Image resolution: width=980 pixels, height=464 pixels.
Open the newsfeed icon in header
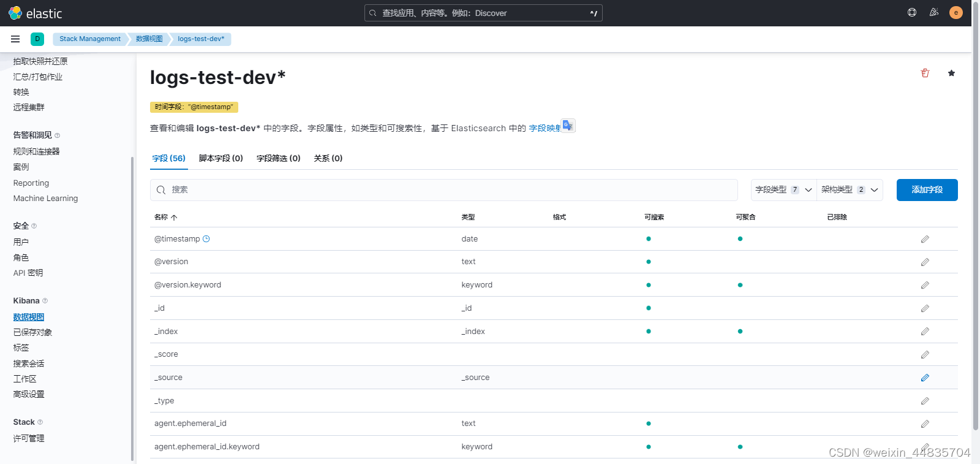934,12
